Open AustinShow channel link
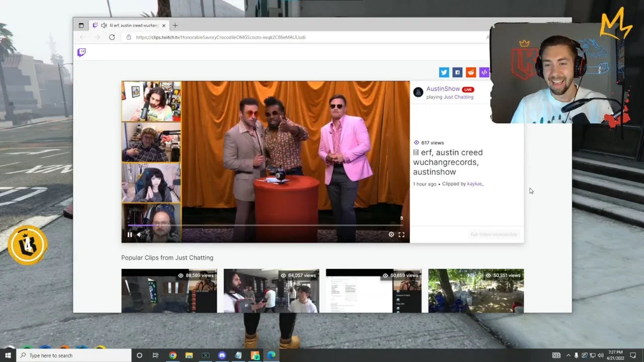The height and width of the screenshot is (362, 644). tap(443, 89)
